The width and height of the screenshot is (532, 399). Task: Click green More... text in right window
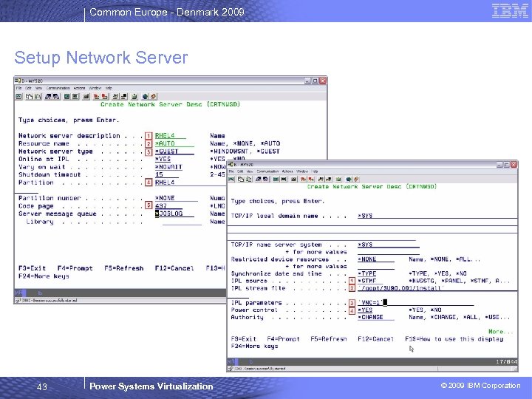tap(501, 332)
